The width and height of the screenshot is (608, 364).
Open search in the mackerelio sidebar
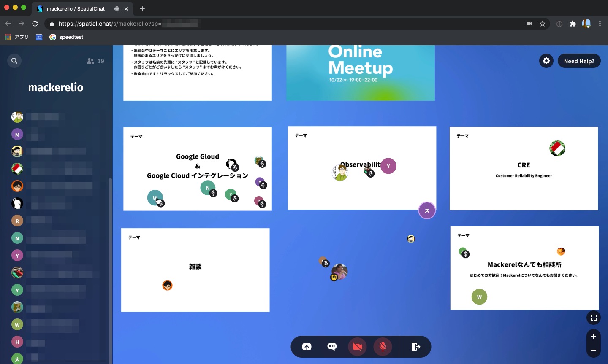pyautogui.click(x=14, y=61)
